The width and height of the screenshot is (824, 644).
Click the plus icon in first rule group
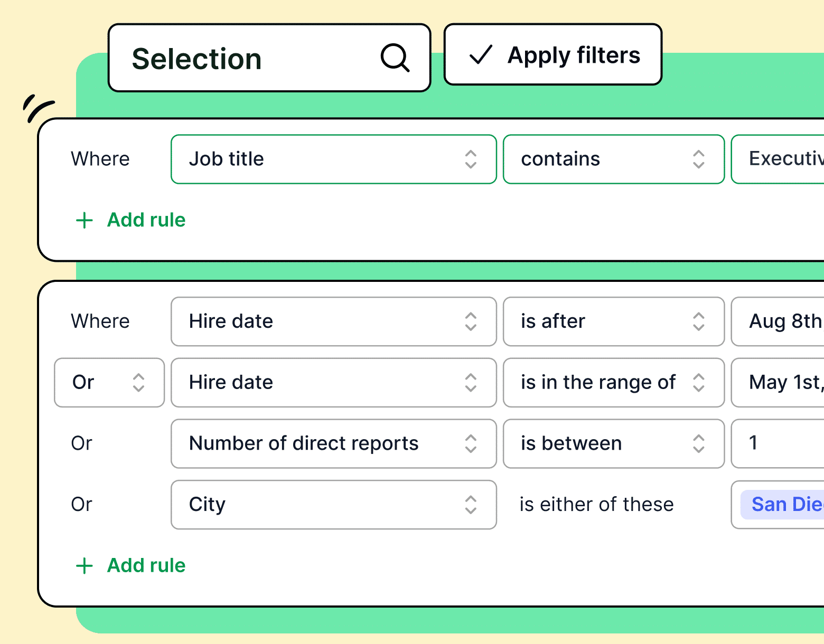pos(85,220)
